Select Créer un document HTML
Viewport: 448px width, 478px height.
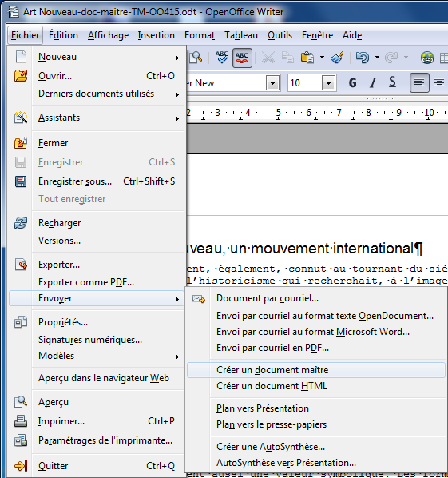click(315, 386)
